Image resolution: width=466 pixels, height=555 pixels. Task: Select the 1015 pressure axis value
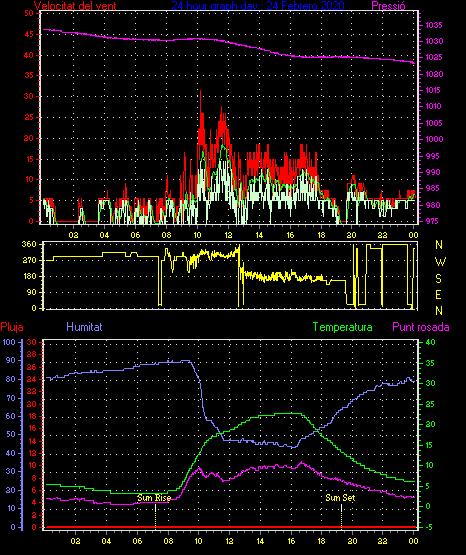click(433, 90)
